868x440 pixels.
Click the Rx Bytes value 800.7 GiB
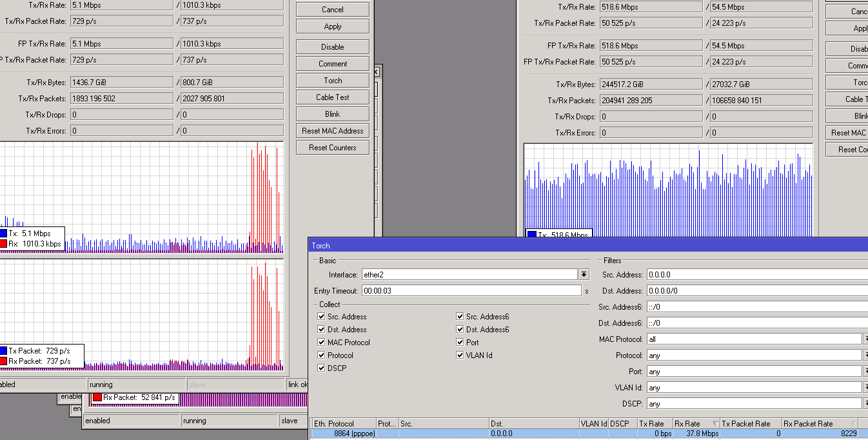click(x=232, y=83)
